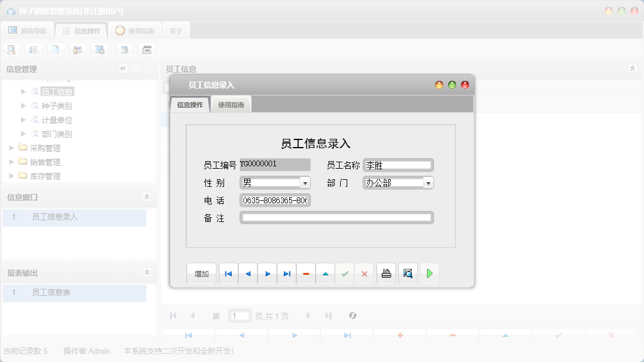Select the search/browse icon on the toolbar
This screenshot has width=644, height=362.
coord(12,49)
